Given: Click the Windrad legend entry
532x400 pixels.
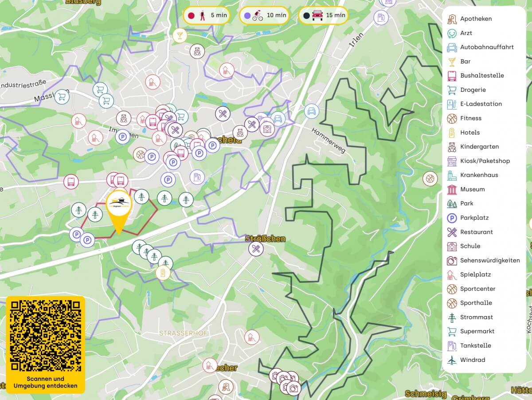Looking at the screenshot, I should coord(473,360).
